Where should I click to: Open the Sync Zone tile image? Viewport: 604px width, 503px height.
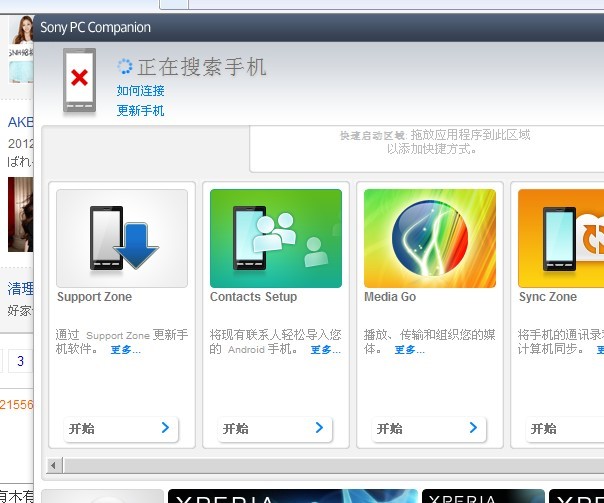pos(561,238)
